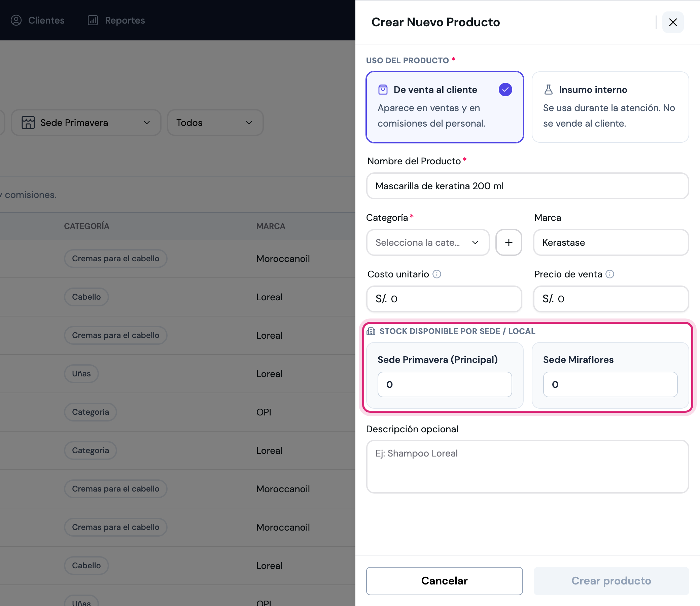The height and width of the screenshot is (606, 700).
Task: Open the Sede Primavera dropdown
Action: click(86, 123)
